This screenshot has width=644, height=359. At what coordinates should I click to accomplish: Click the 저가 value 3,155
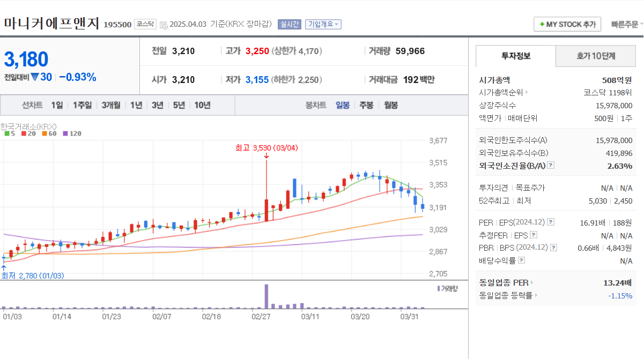coord(257,80)
